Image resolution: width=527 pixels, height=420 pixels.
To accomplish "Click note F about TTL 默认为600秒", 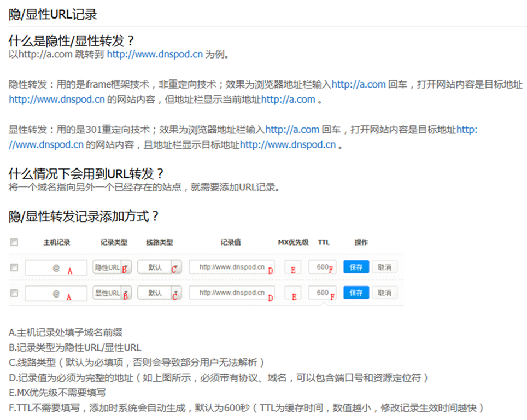I will point(247,408).
